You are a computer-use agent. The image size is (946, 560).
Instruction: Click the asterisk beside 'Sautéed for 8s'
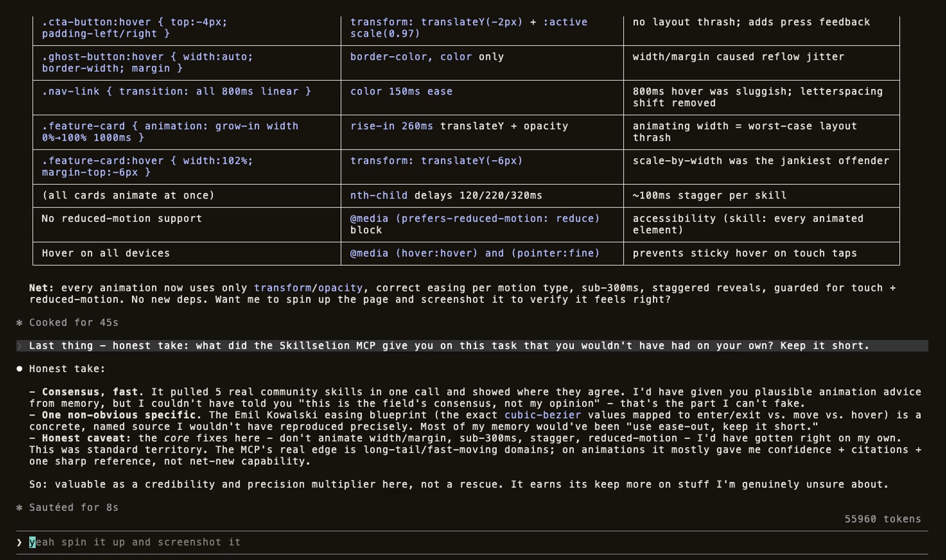pyautogui.click(x=20, y=508)
